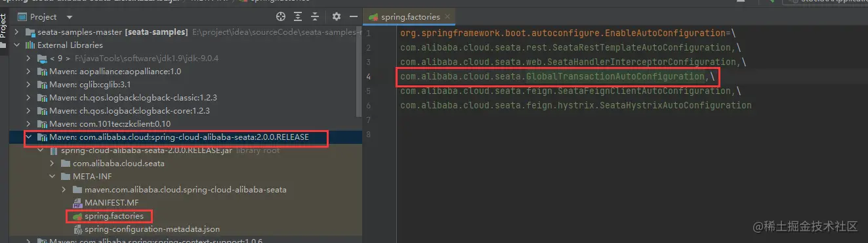Click the Select Opened File crosshair icon

[x=281, y=16]
